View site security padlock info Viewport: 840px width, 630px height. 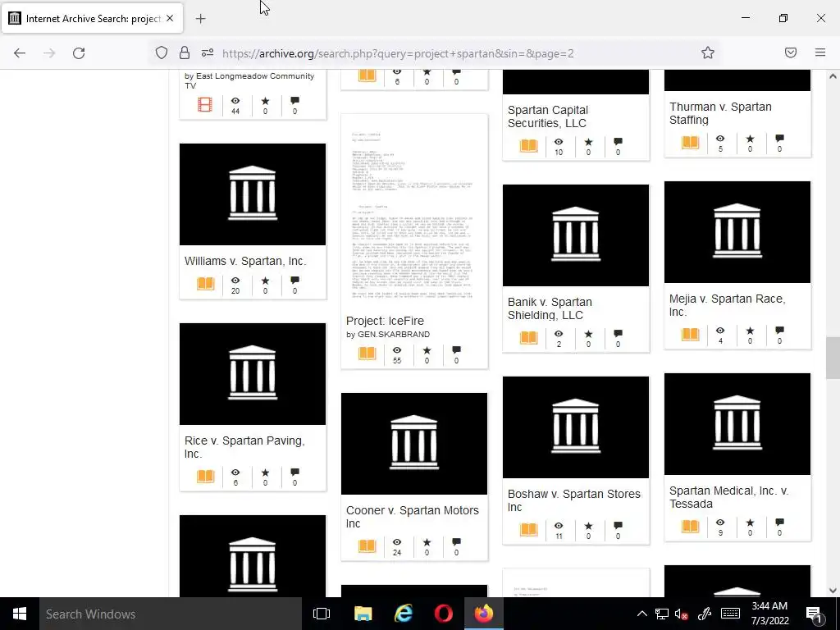tap(185, 52)
